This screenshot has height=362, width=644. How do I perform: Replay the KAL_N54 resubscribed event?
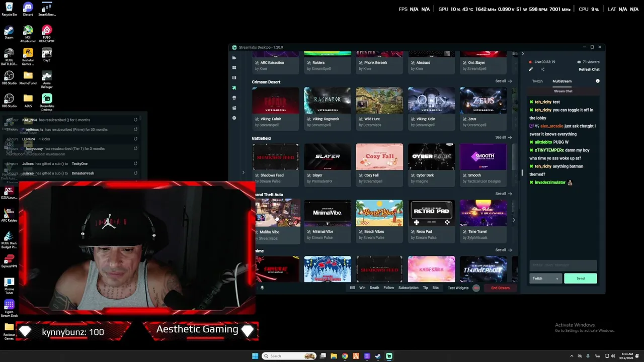click(x=135, y=120)
